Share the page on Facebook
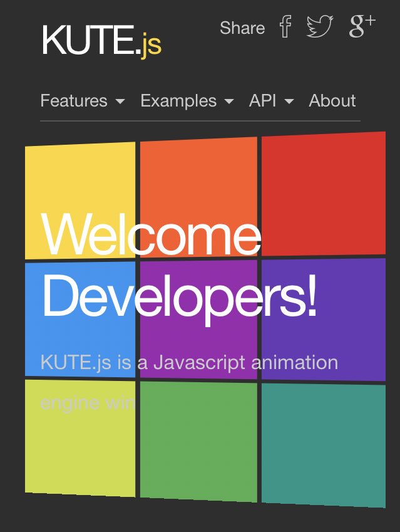The width and height of the screenshot is (400, 532). click(x=286, y=27)
